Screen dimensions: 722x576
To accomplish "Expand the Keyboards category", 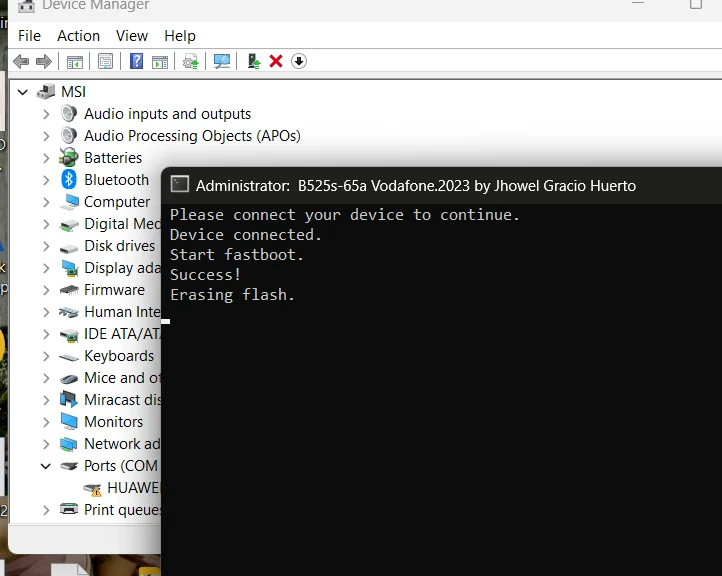I will click(46, 356).
